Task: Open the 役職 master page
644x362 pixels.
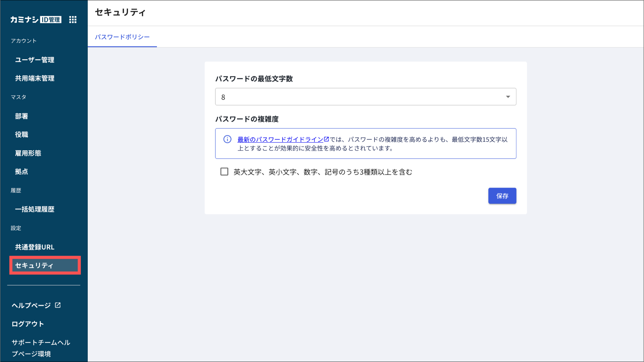Action: coord(21,135)
